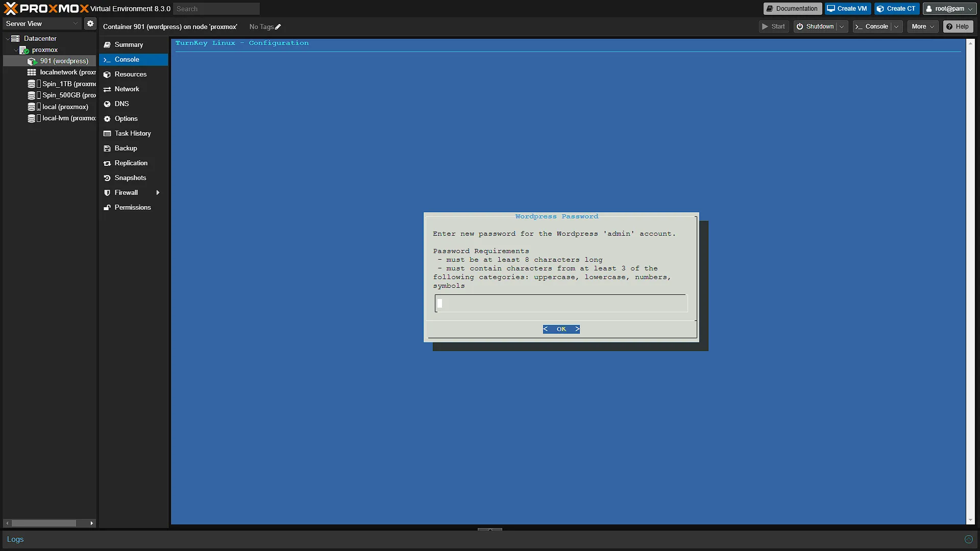Click the resource tree horizontal scrollbar
This screenshot has height=551, width=980.
pos(44,523)
